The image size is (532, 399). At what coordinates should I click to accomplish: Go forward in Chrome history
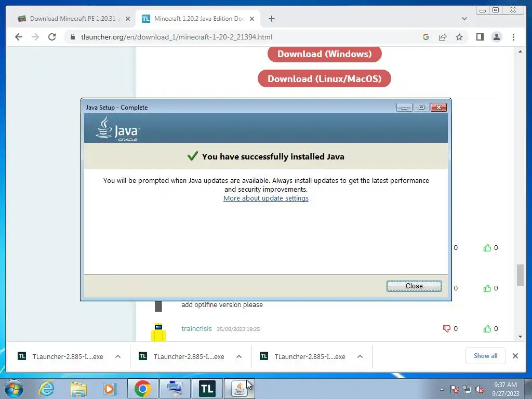[x=35, y=37]
